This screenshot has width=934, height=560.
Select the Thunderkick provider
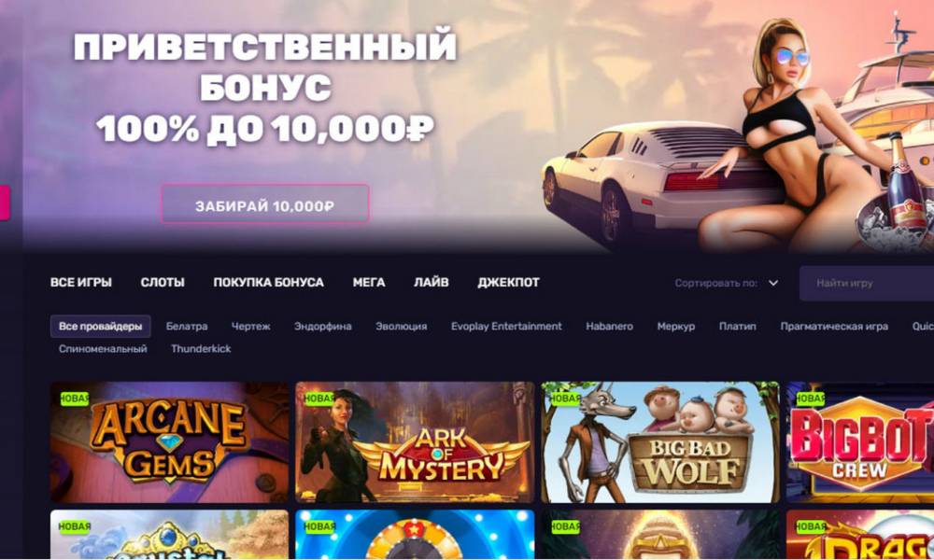point(201,349)
